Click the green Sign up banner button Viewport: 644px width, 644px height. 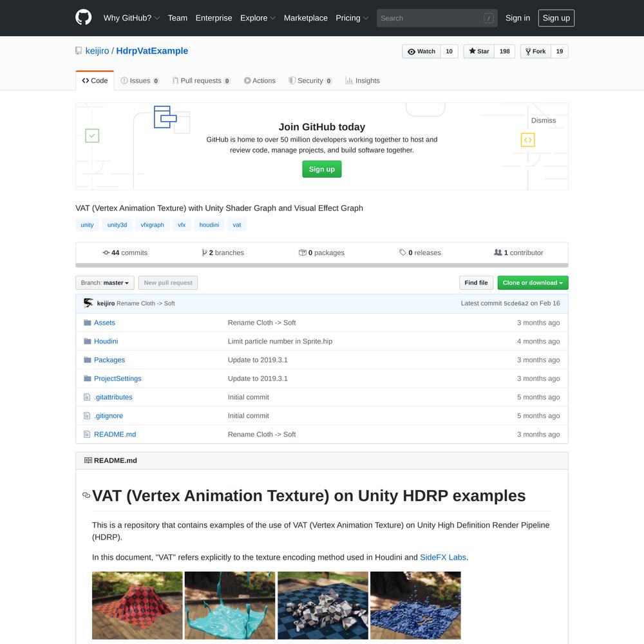pyautogui.click(x=321, y=169)
